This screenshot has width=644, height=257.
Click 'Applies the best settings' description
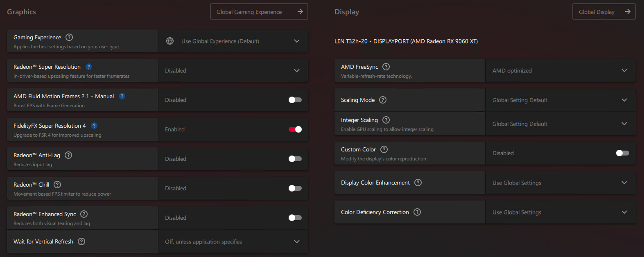click(67, 47)
